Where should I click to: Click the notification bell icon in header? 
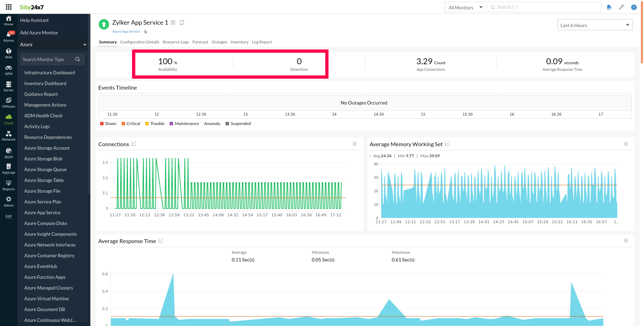[609, 7]
